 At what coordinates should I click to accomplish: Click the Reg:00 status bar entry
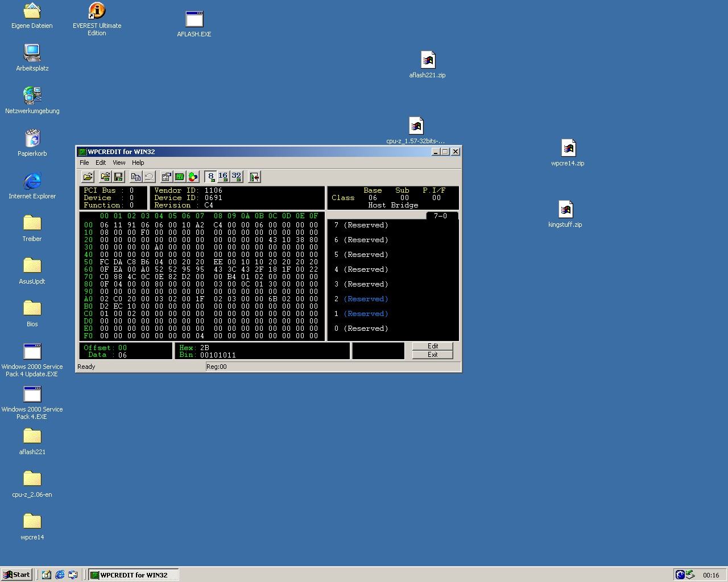pos(217,367)
